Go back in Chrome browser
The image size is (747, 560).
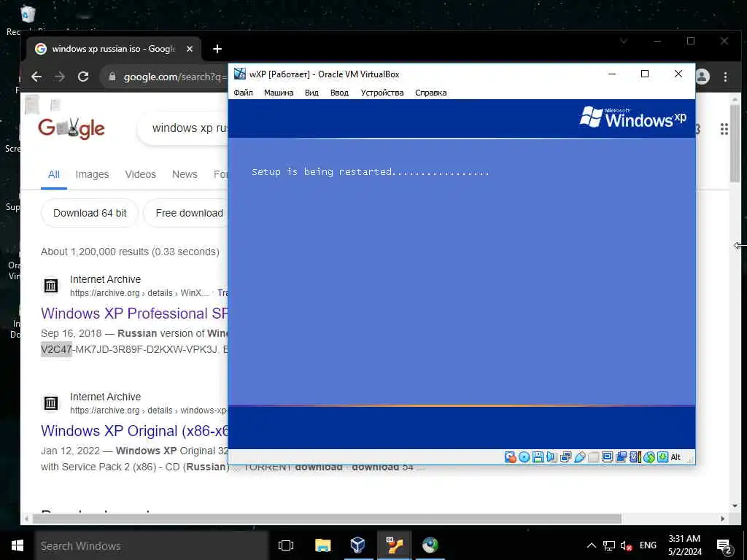(36, 77)
